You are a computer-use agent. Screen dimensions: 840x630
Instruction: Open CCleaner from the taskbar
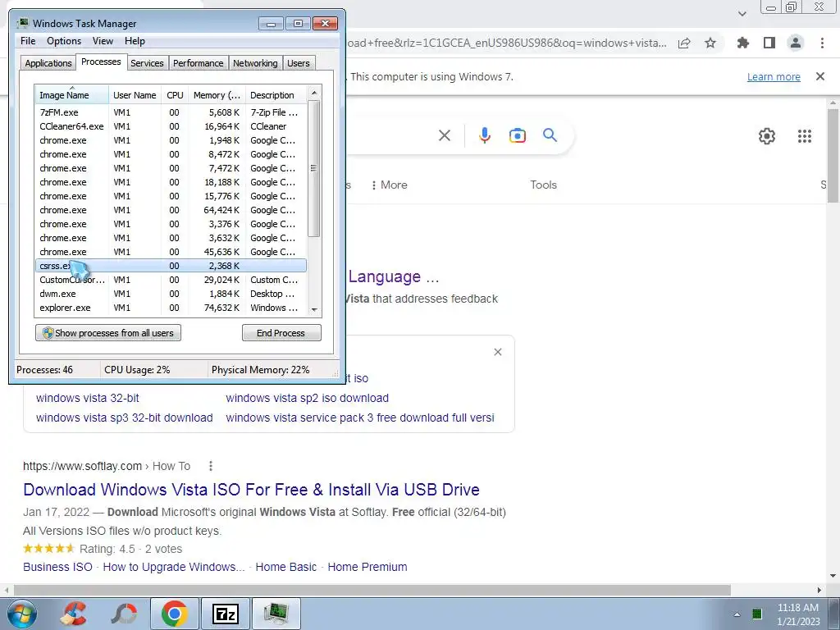[73, 614]
